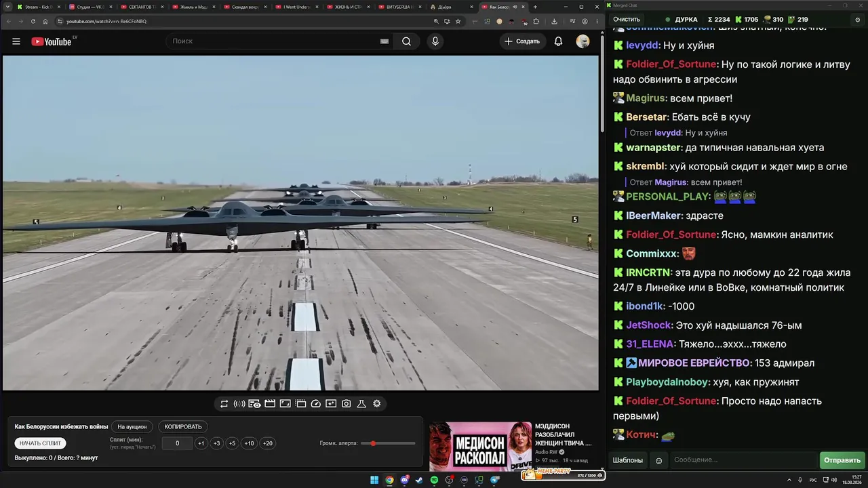Switch to the 'Stream - Kick' tab
The height and width of the screenshot is (488, 868).
click(x=39, y=7)
